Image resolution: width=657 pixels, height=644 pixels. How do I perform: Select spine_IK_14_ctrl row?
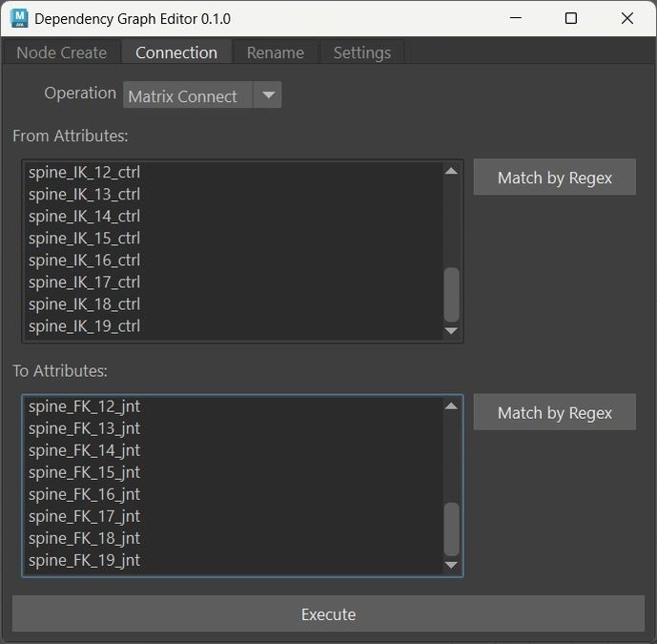click(x=234, y=217)
